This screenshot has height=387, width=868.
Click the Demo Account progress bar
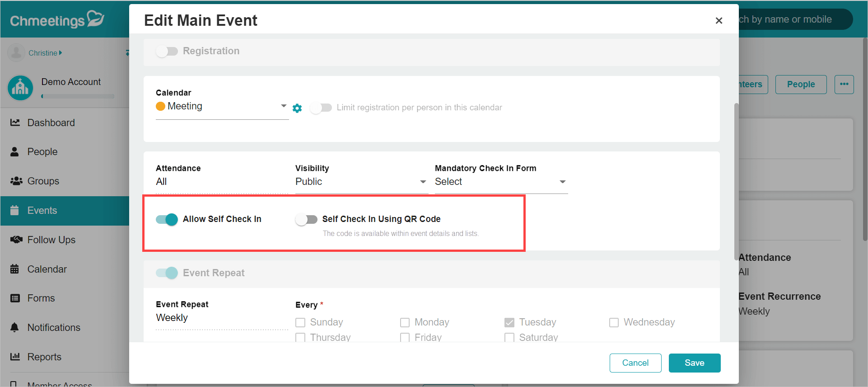tap(78, 96)
